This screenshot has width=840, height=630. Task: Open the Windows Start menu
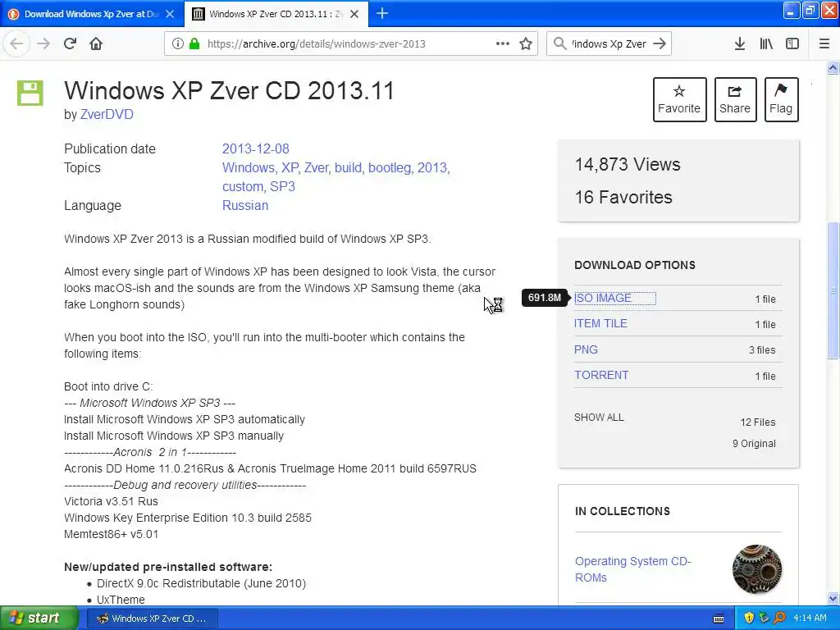[39, 619]
